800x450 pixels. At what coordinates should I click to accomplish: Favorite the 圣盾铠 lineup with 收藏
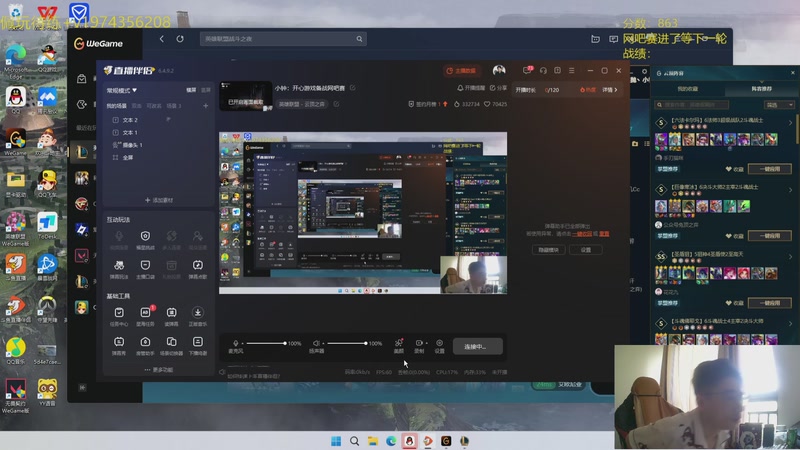click(x=734, y=303)
